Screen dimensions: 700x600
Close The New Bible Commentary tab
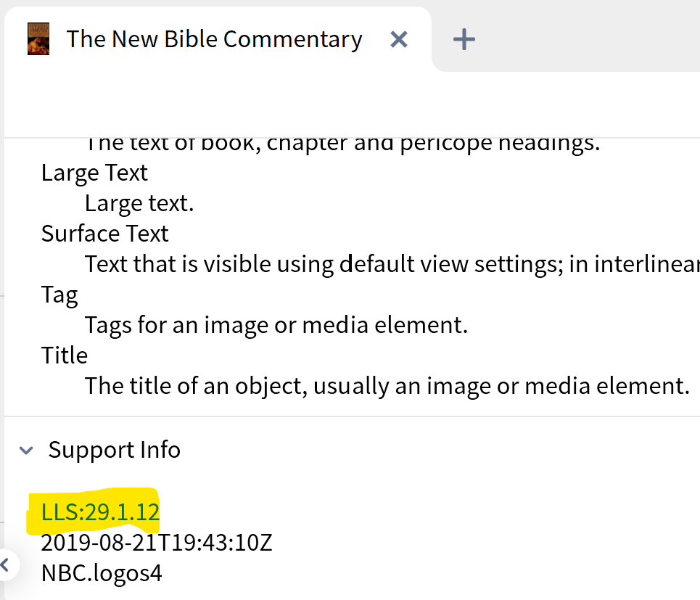tap(398, 39)
